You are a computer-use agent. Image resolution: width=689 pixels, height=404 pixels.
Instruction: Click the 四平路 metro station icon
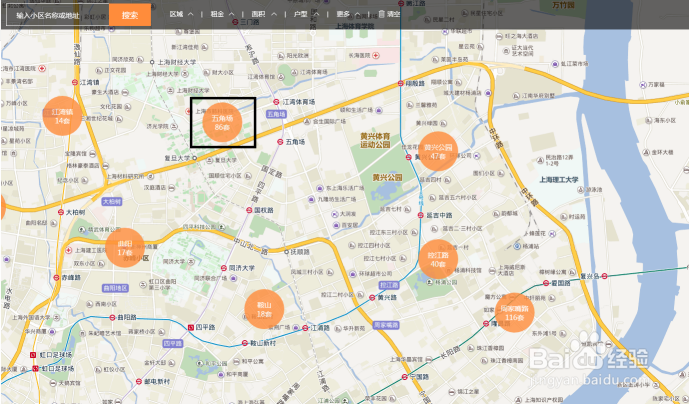tap(191, 328)
